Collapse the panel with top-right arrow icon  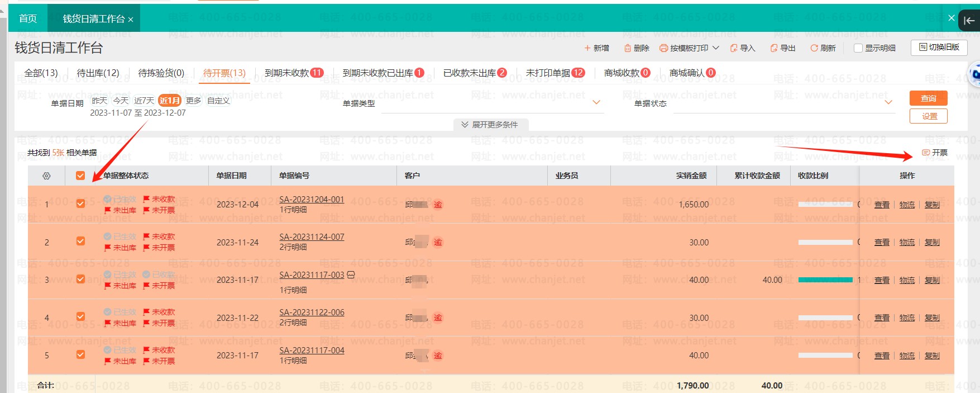coord(969,21)
